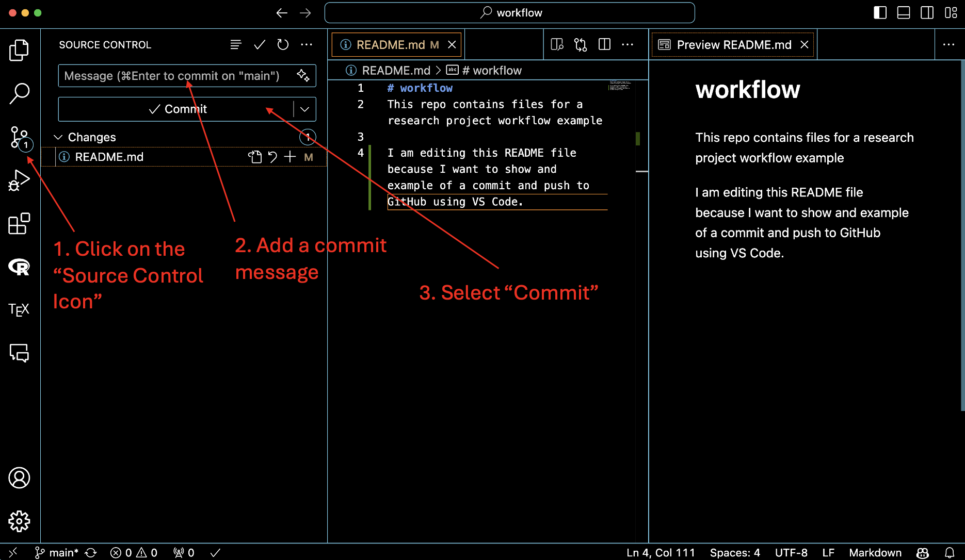
Task: Open the R extension panel
Action: coord(19,267)
